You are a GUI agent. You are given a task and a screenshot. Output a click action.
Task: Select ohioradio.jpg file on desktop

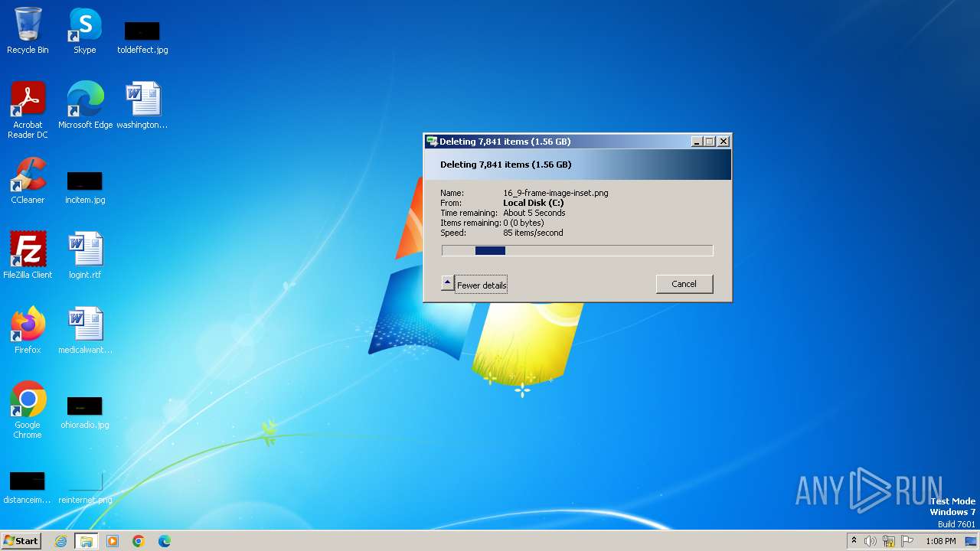(85, 412)
